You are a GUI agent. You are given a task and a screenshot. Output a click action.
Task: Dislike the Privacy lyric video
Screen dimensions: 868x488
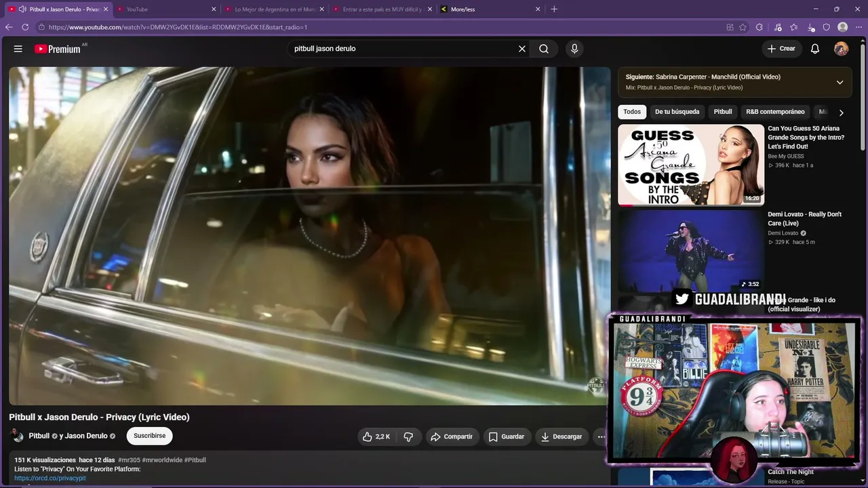pyautogui.click(x=408, y=436)
